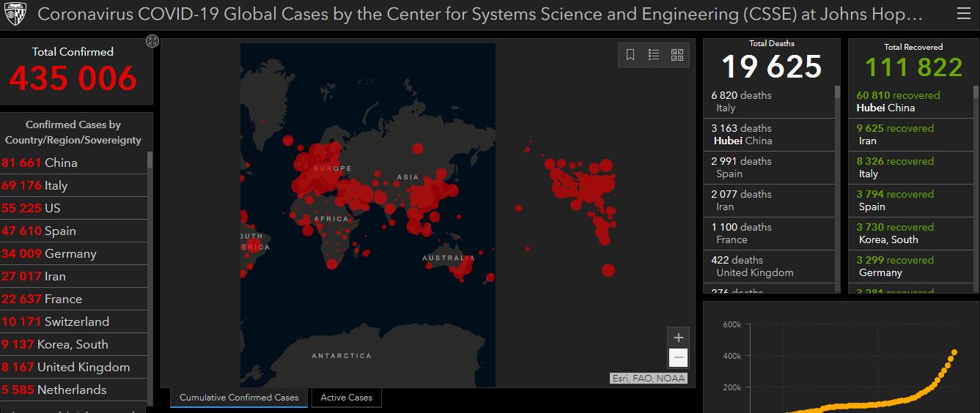
Task: Expand the Total Confirmed panel
Action: click(152, 41)
